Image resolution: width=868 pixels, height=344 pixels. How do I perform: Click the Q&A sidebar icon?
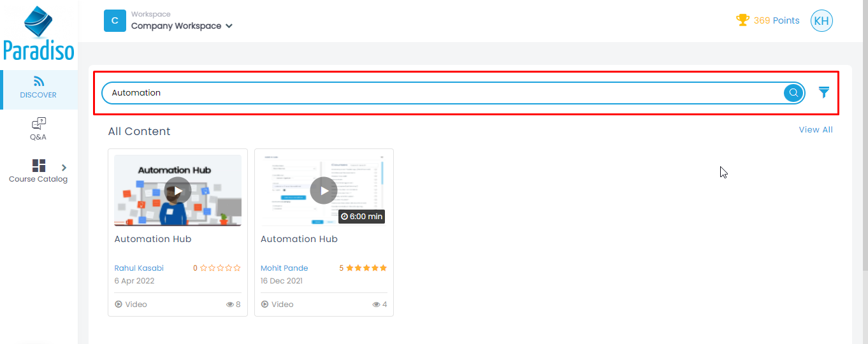(39, 124)
